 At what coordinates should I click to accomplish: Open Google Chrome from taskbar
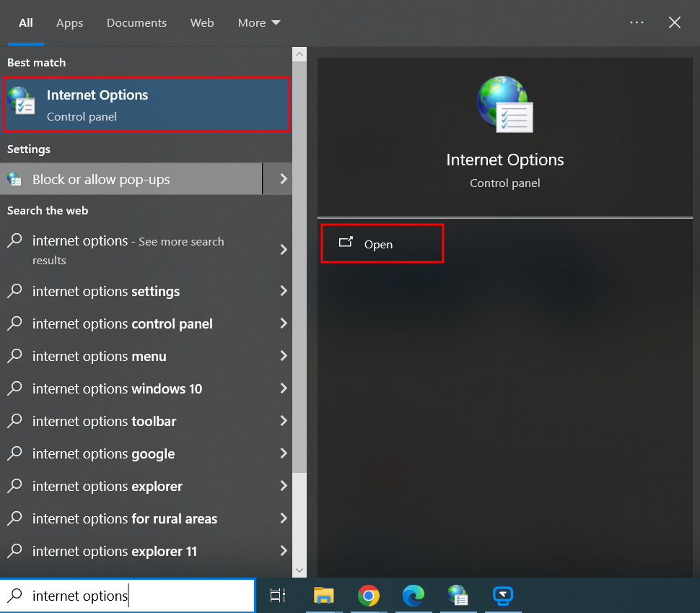[368, 596]
